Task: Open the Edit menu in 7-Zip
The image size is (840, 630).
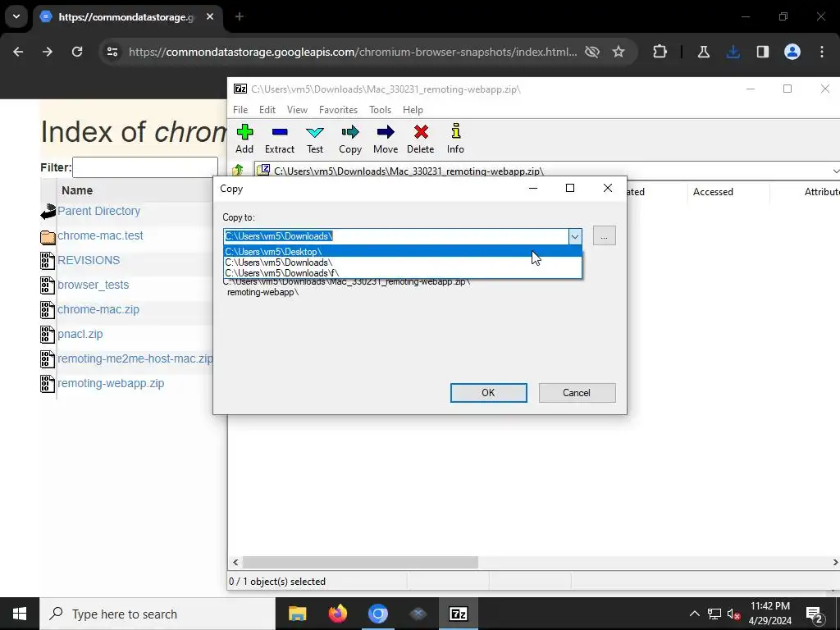Action: point(267,110)
